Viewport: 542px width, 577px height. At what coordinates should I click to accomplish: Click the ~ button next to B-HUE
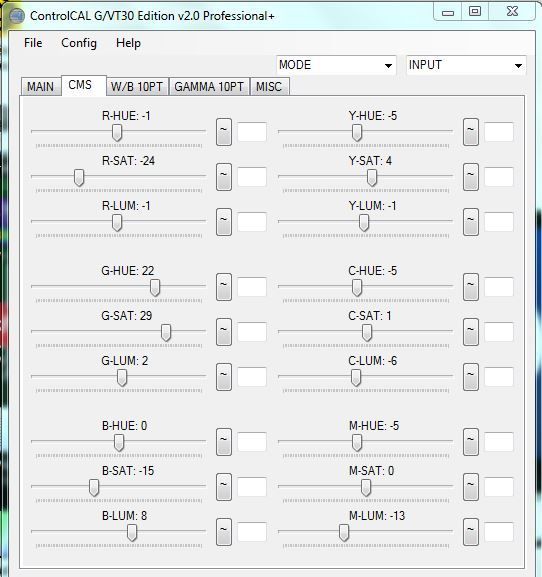click(224, 442)
